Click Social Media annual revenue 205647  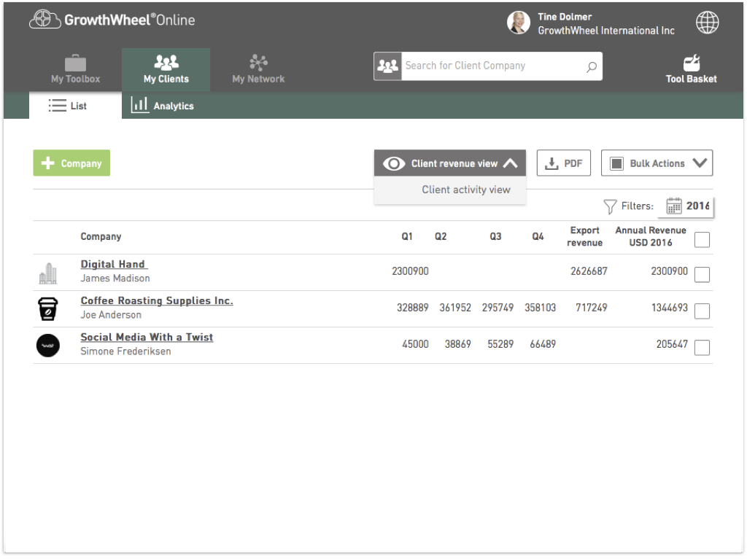[x=672, y=344]
